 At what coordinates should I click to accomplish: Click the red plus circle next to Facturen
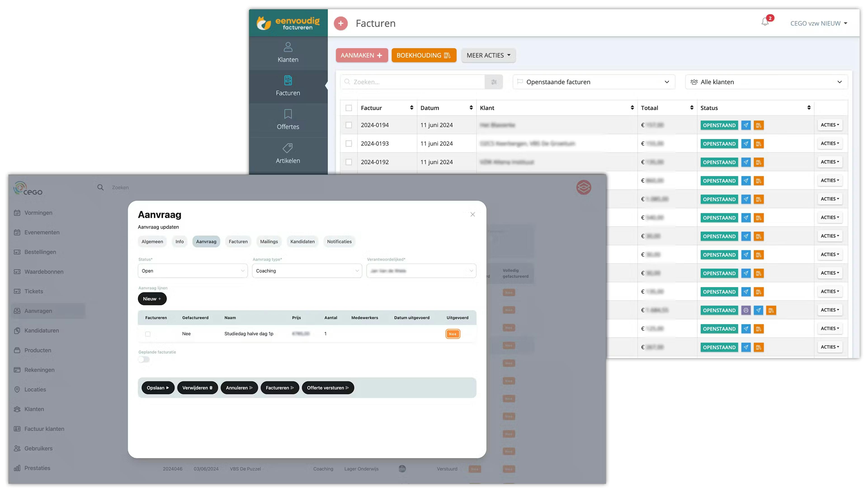[x=340, y=23]
